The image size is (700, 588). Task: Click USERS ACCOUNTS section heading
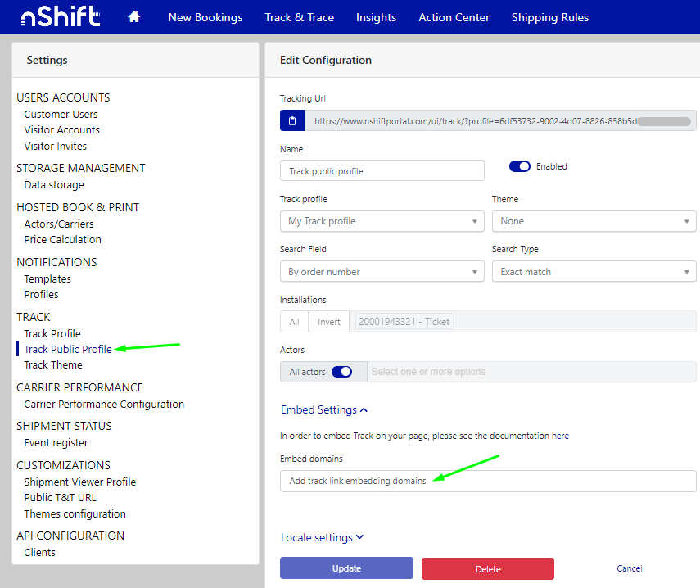click(63, 97)
